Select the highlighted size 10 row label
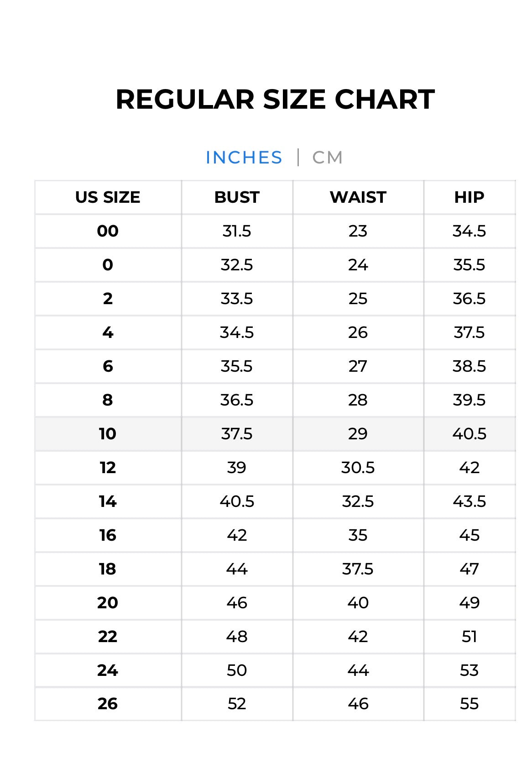This screenshot has height=775, width=532. pyautogui.click(x=108, y=434)
